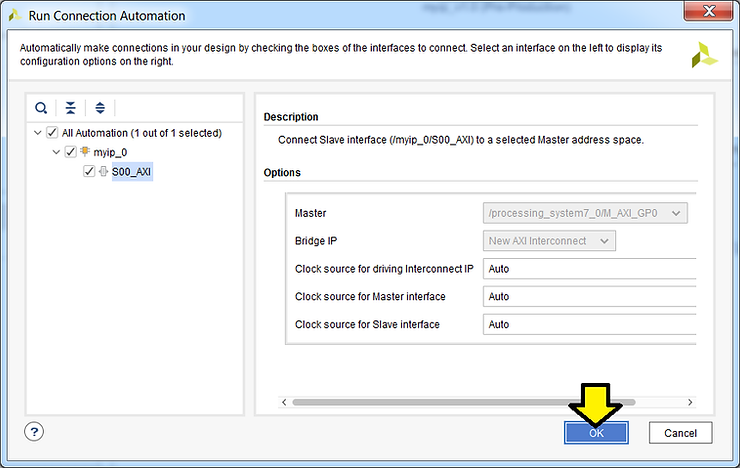Open the Master dropdown
This screenshot has height=468, width=740.
point(585,213)
